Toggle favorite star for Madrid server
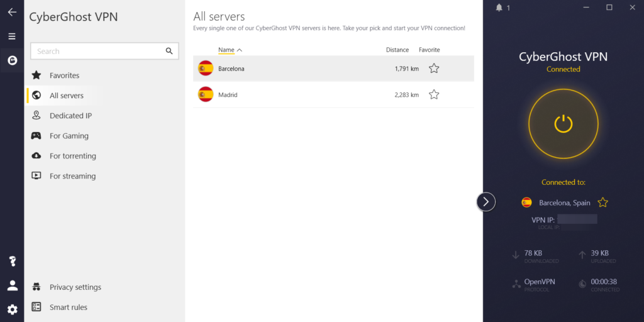The image size is (644, 322). pyautogui.click(x=433, y=95)
